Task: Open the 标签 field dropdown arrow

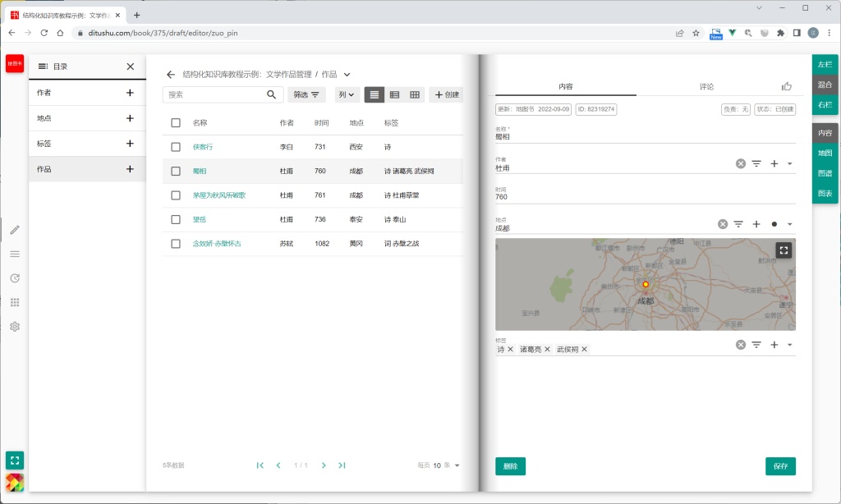Action: pyautogui.click(x=789, y=345)
